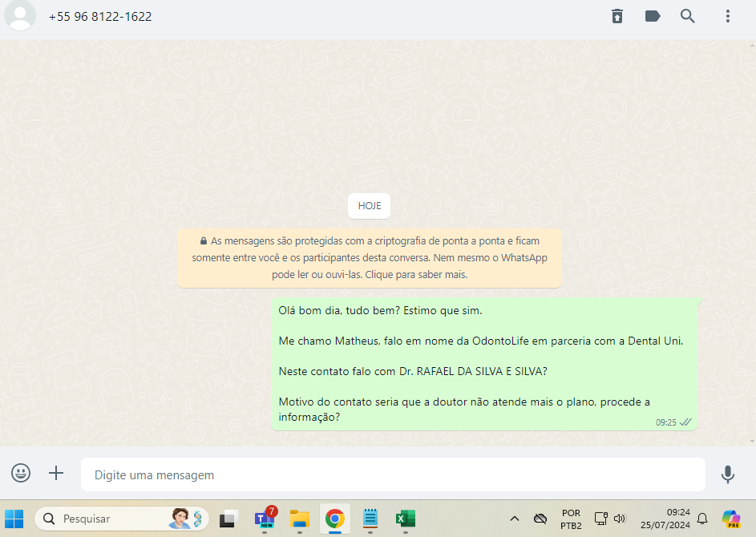This screenshot has width=756, height=537.
Task: Click chat scrollbar up arrow
Action: (752, 46)
